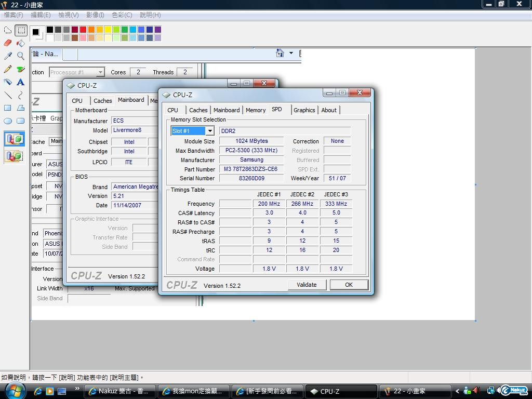Open the home icon dropdown arrow

(x=291, y=54)
